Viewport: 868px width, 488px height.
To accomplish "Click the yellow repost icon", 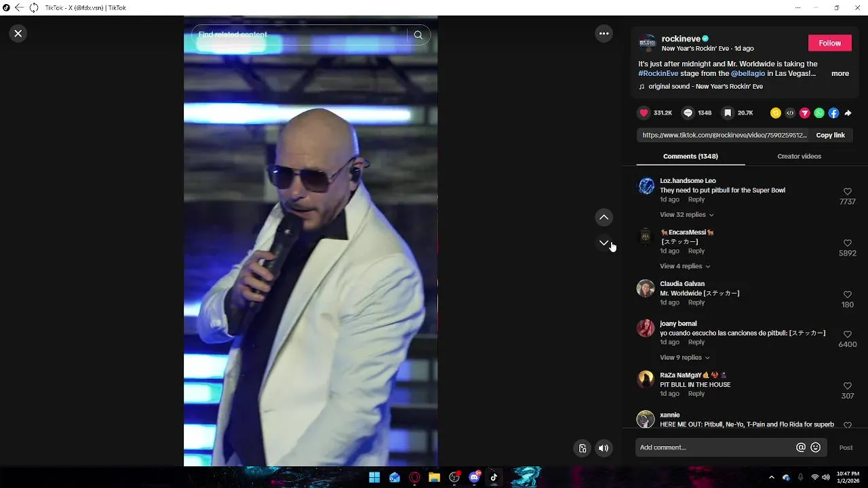I will coord(776,113).
